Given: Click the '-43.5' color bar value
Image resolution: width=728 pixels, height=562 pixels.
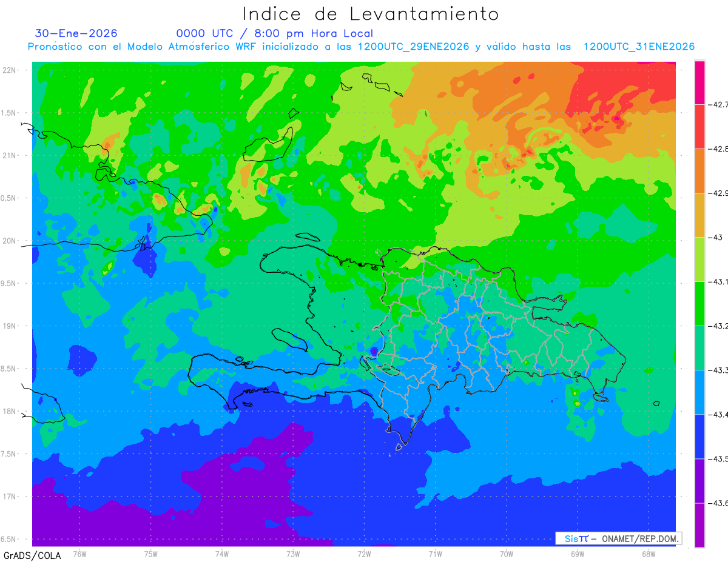Looking at the screenshot, I should pyautogui.click(x=719, y=458).
